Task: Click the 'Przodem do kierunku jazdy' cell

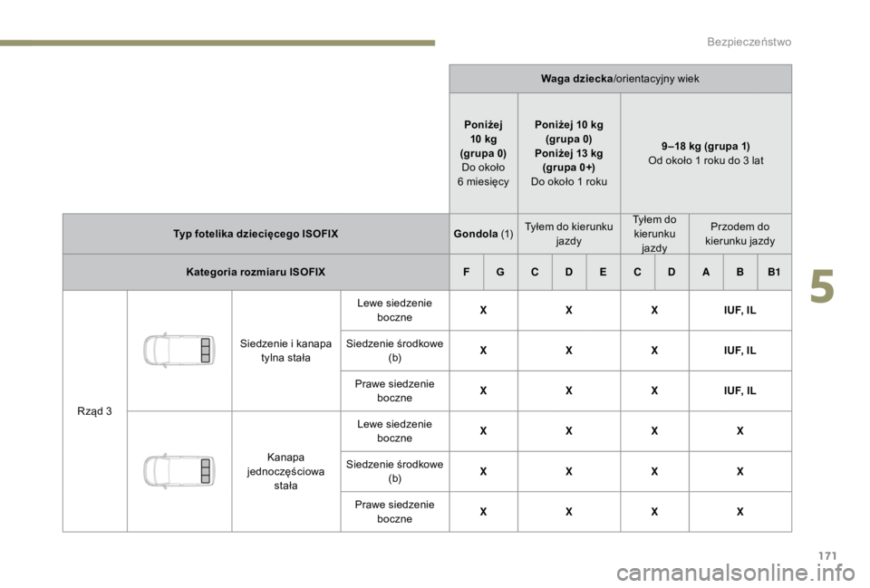Action: point(740,234)
